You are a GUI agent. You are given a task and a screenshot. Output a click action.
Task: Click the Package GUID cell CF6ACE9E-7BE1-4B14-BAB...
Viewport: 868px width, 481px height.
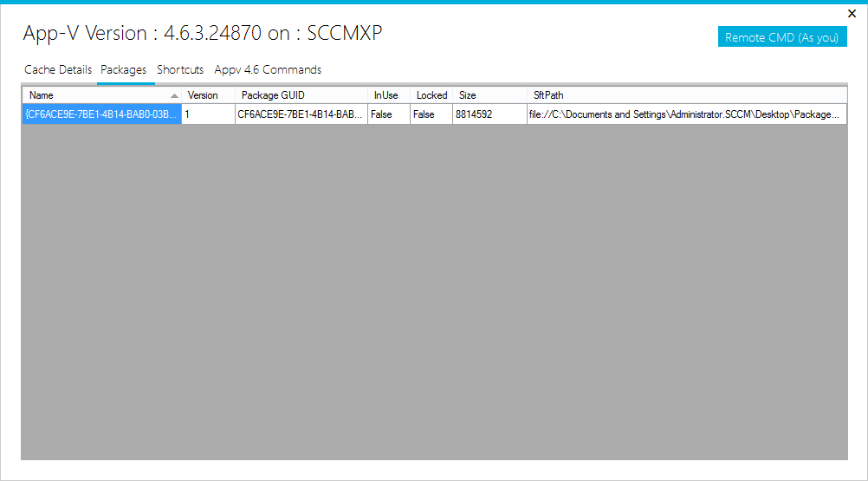click(301, 114)
